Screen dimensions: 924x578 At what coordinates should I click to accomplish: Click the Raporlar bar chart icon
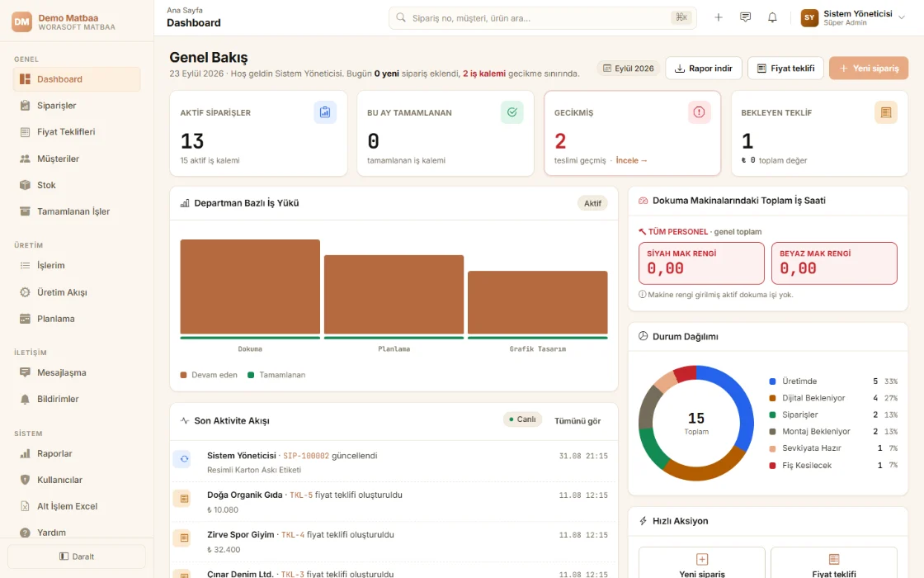click(25, 453)
